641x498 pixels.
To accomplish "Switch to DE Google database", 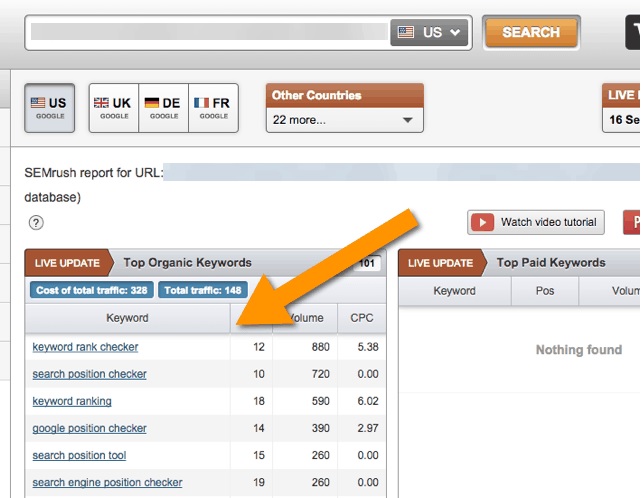I will (163, 108).
